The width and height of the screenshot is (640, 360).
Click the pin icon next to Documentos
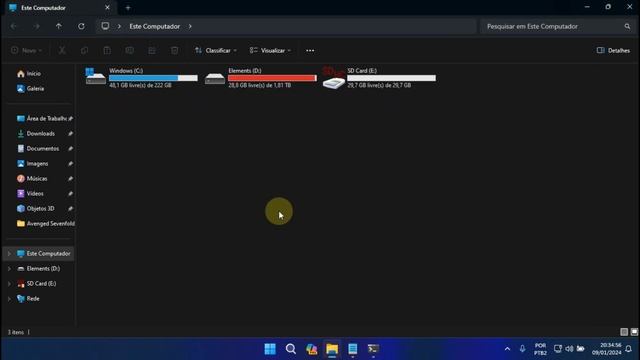click(x=70, y=149)
